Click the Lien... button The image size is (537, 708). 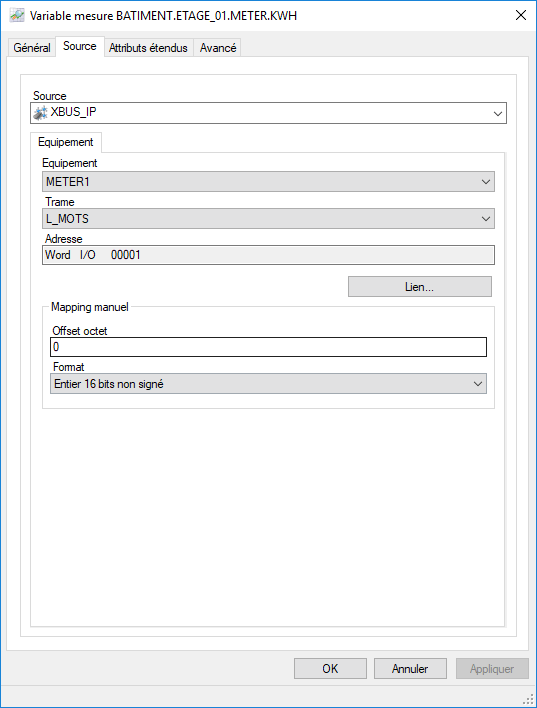pos(420,287)
